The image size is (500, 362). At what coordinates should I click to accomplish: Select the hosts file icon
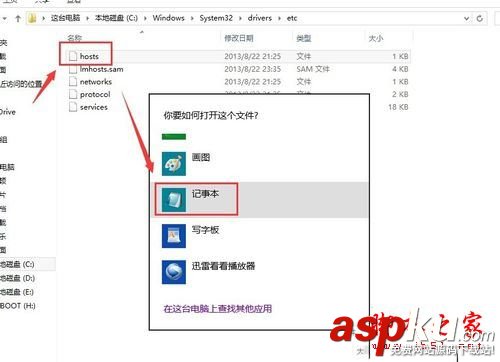click(x=73, y=56)
